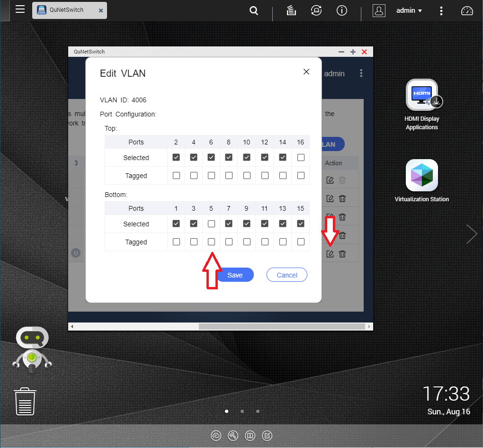Uncheck Selected for top port 8
Viewport: 483px width, 448px height.
[x=229, y=157]
